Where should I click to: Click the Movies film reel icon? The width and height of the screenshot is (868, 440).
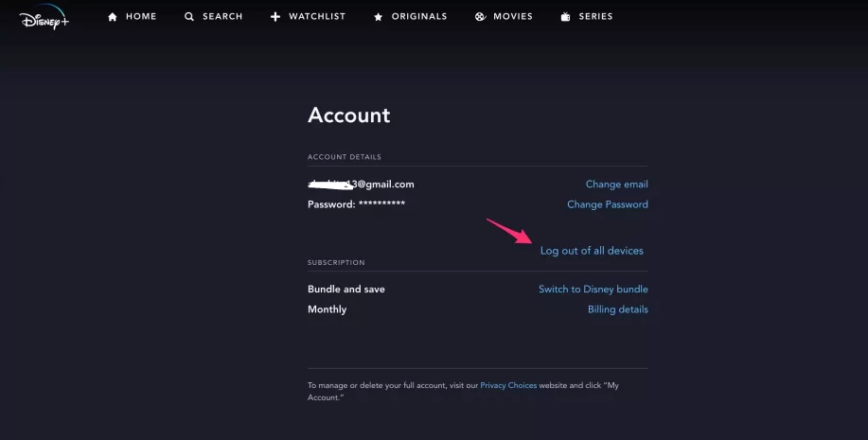[480, 17]
